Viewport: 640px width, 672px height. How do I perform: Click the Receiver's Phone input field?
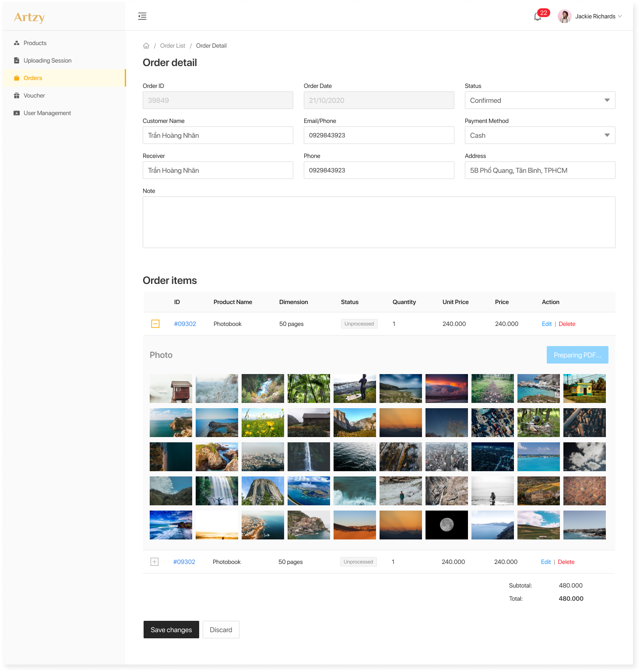(379, 170)
